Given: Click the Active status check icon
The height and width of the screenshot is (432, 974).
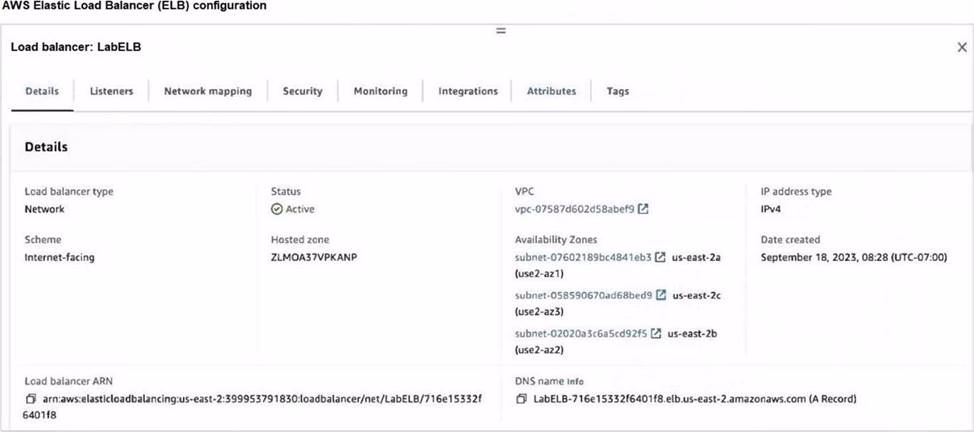Looking at the screenshot, I should (x=277, y=209).
